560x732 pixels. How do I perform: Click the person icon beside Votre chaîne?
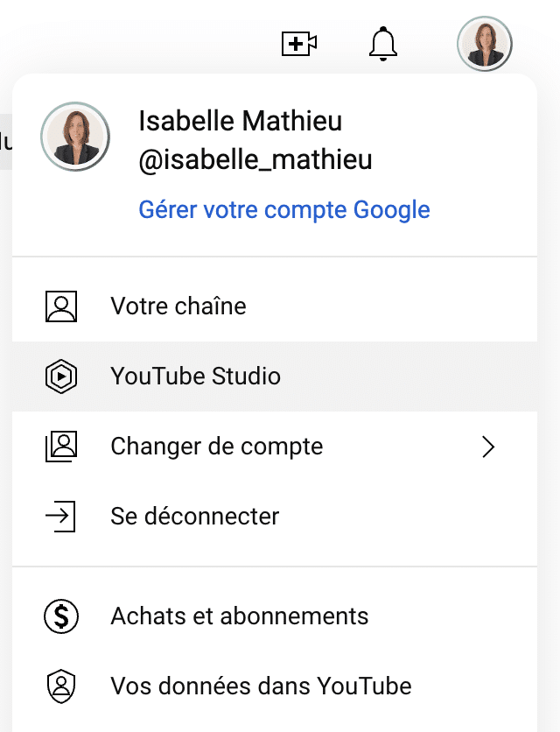60,306
